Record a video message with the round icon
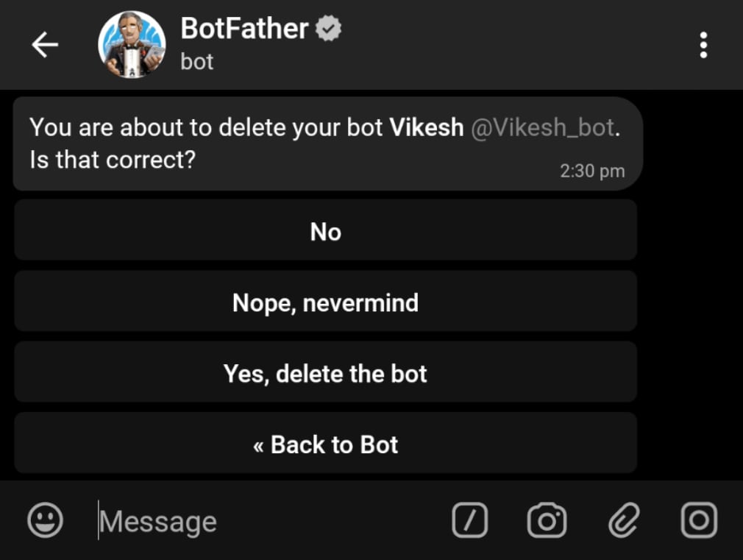 pos(699,520)
